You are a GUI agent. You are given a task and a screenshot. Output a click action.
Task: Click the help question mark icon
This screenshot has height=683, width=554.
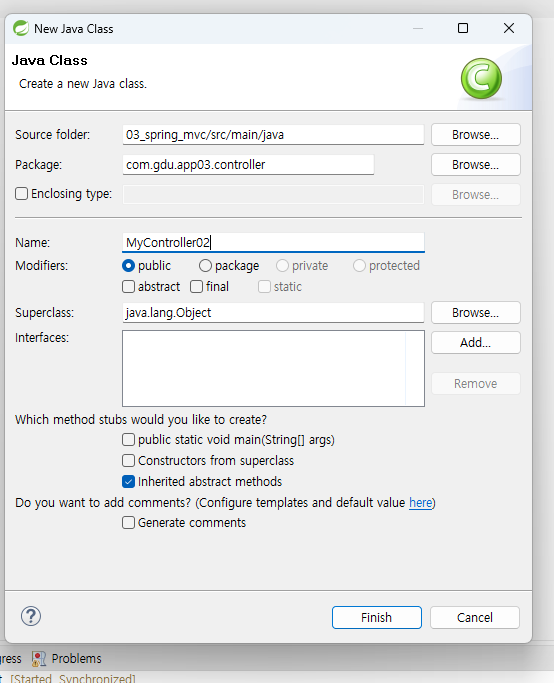tap(31, 616)
